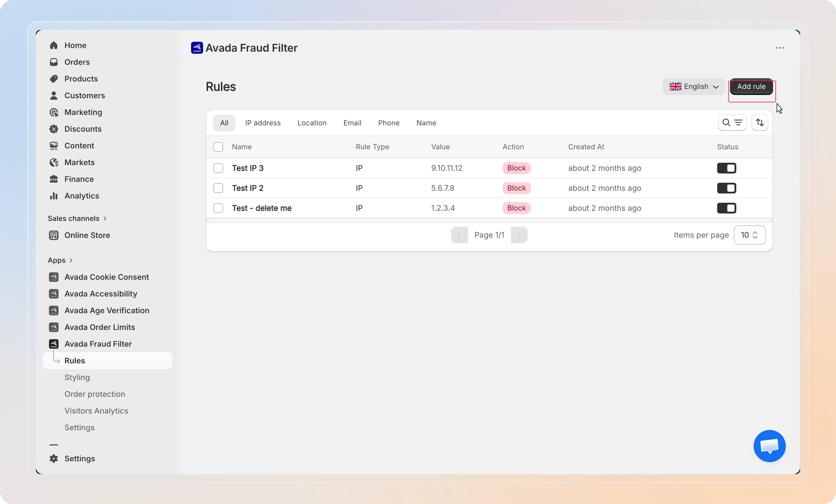Change items per page selector
This screenshot has height=504, width=836.
point(749,235)
